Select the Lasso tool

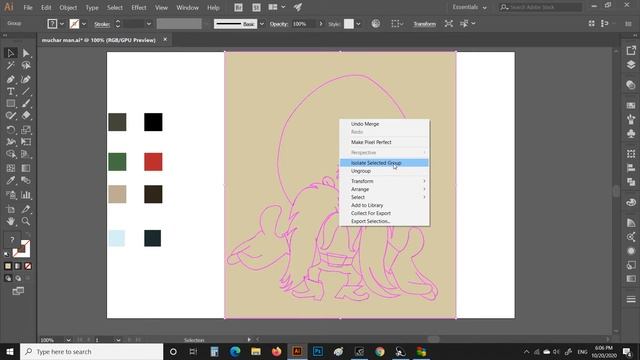tap(26, 65)
